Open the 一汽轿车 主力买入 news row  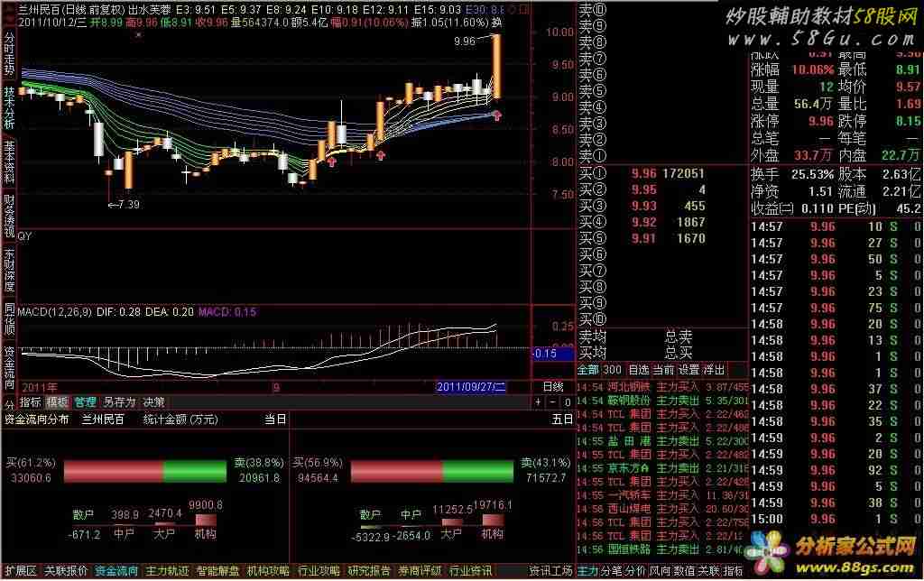[662, 495]
